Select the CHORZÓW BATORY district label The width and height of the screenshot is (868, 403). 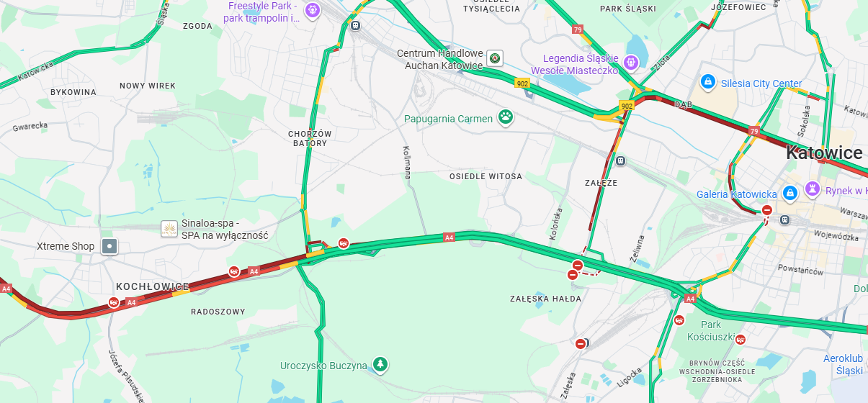310,138
